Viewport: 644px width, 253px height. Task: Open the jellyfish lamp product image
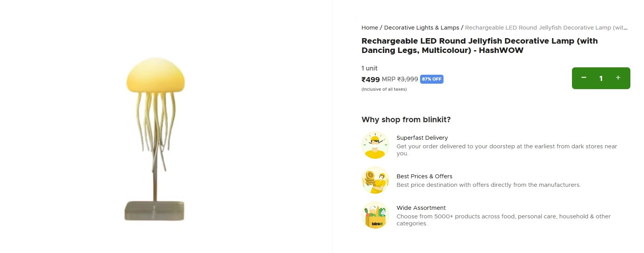tap(155, 138)
